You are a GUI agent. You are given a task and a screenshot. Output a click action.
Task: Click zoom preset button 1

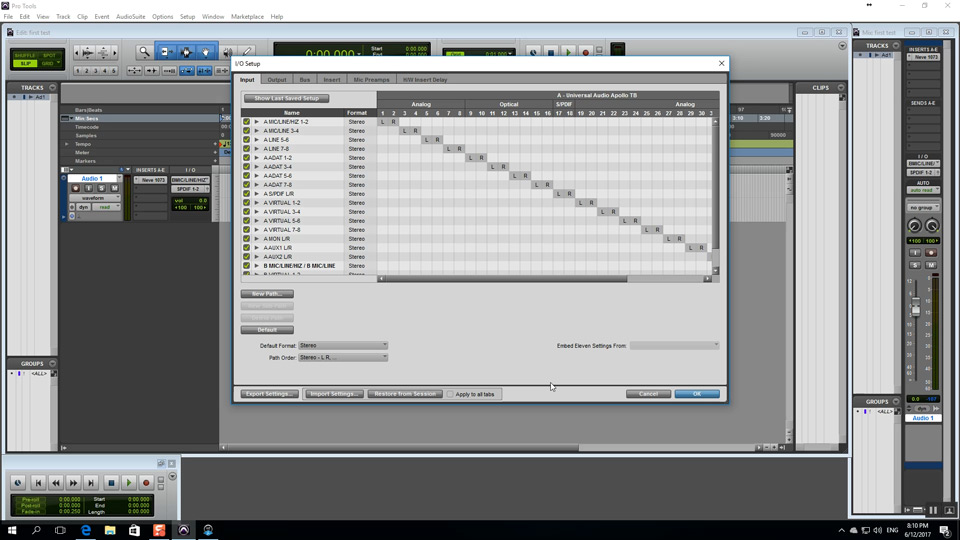click(x=78, y=71)
